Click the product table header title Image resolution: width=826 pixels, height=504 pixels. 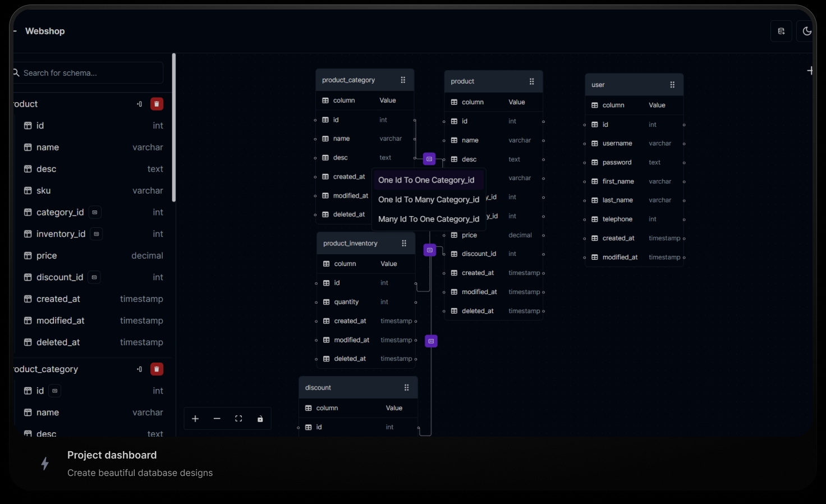pyautogui.click(x=462, y=81)
